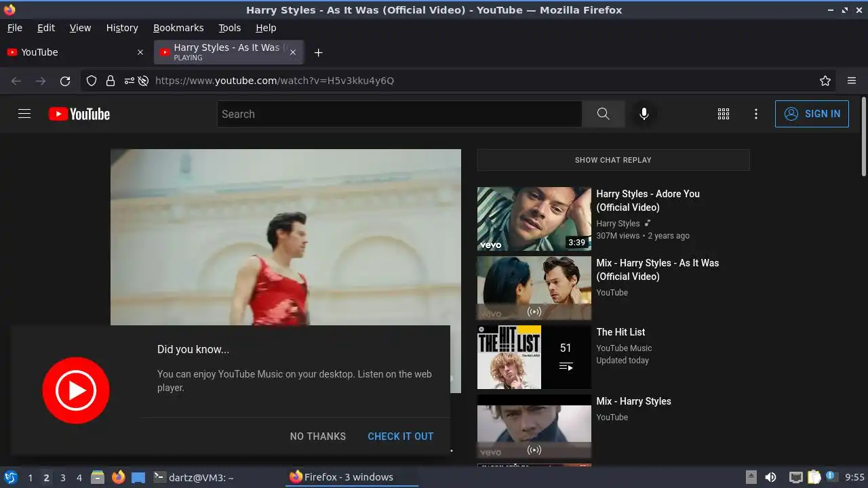Open tracking protection shield icon

click(92, 81)
